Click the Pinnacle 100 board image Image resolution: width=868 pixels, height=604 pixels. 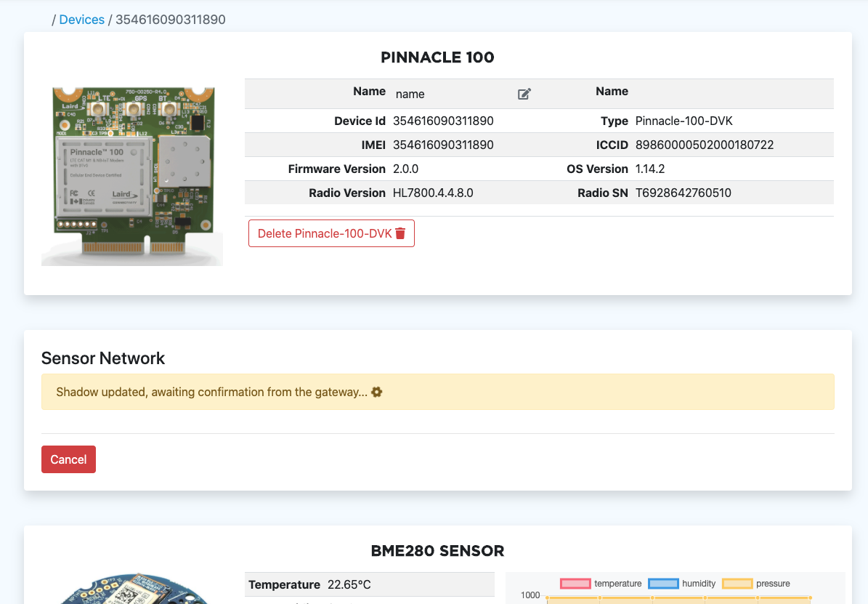pyautogui.click(x=132, y=175)
